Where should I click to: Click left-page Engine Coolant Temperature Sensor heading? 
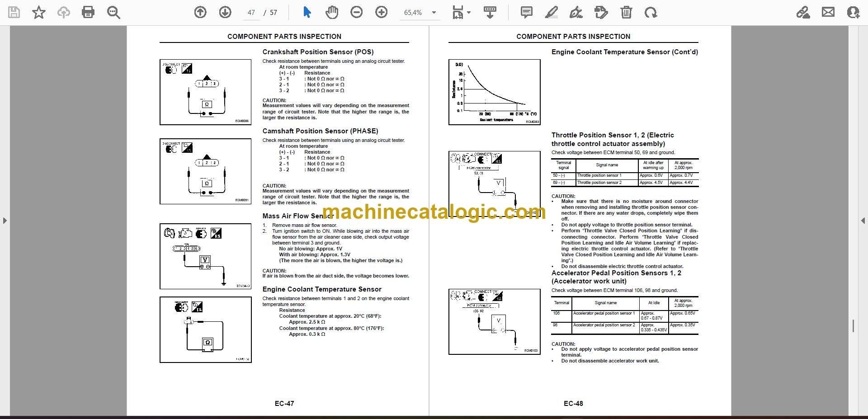click(x=322, y=289)
